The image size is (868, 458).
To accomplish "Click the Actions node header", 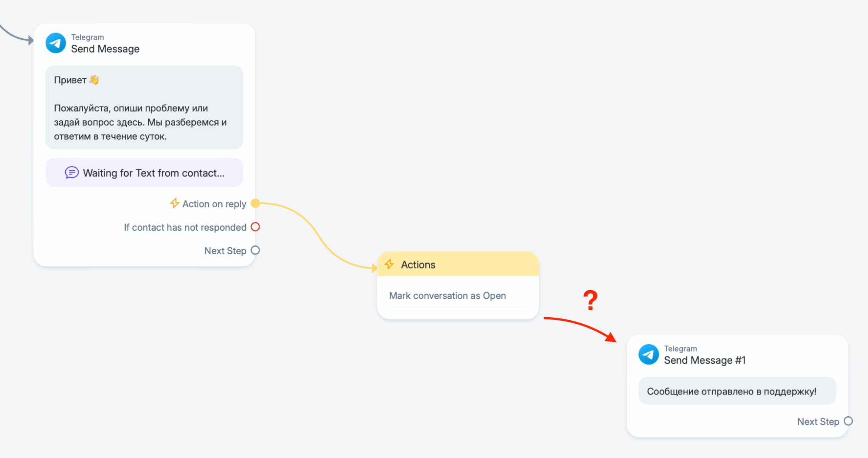I will [x=458, y=264].
